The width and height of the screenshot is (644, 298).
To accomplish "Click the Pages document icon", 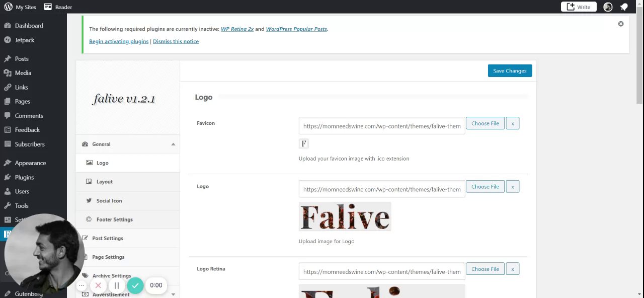I will click(x=8, y=101).
